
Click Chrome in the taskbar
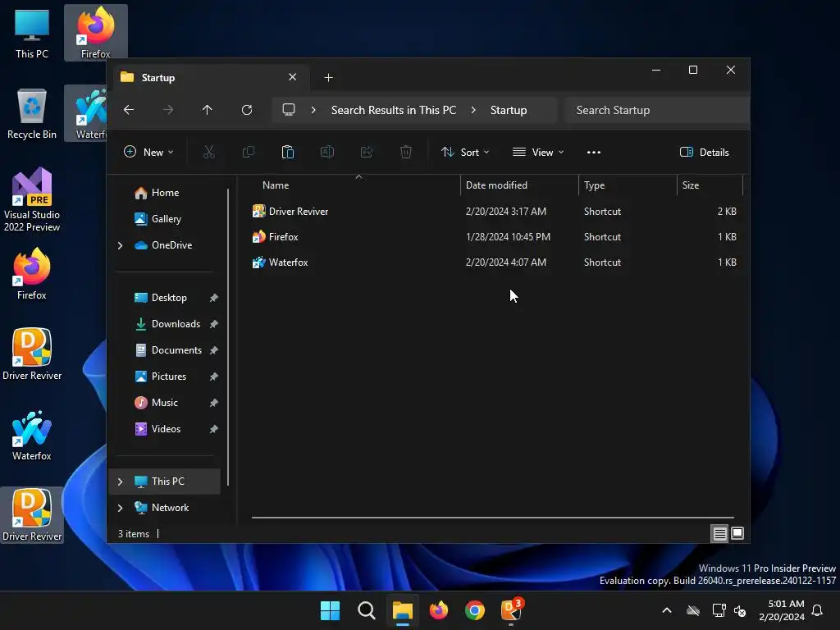[x=475, y=610]
